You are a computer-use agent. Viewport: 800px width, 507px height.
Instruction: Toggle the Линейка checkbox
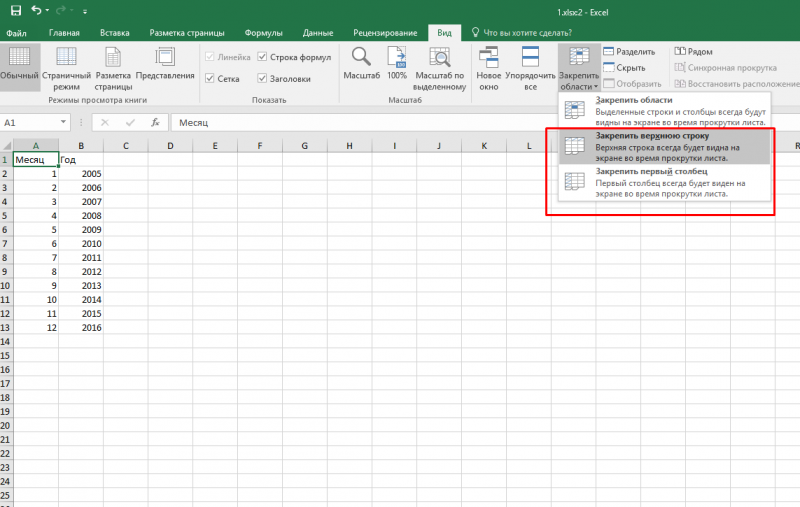(x=210, y=57)
